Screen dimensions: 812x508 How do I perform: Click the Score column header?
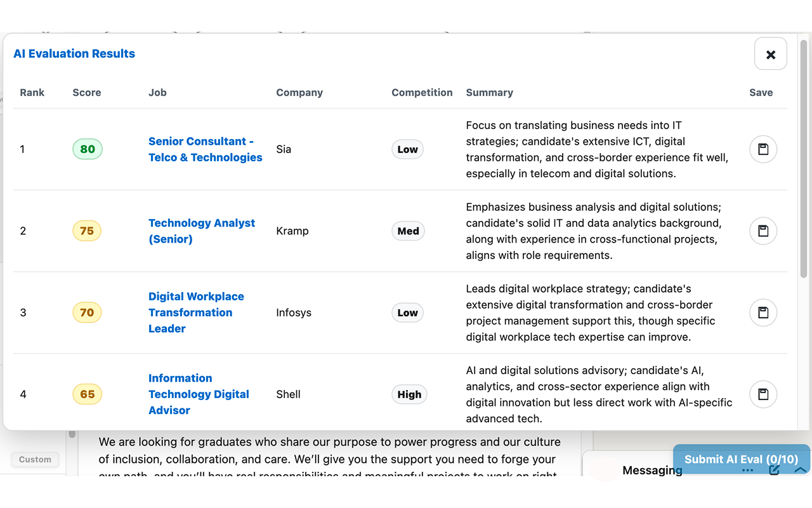pos(87,92)
